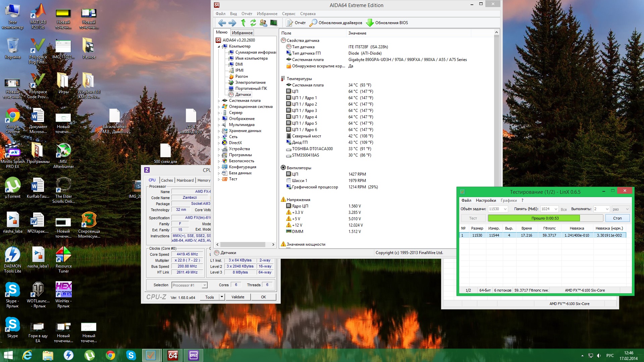Click the BIOS updates green arrow

370,23
